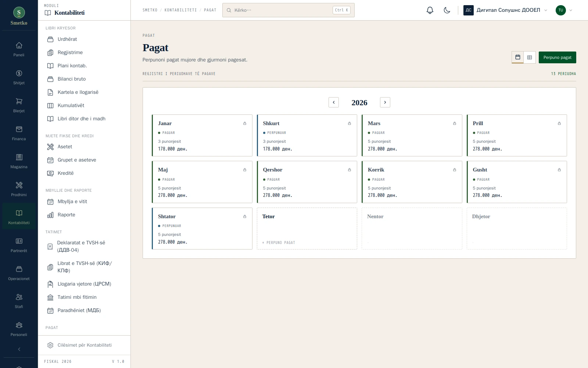
Task: Collapse the left sidebar chevron
Action: coord(19,349)
